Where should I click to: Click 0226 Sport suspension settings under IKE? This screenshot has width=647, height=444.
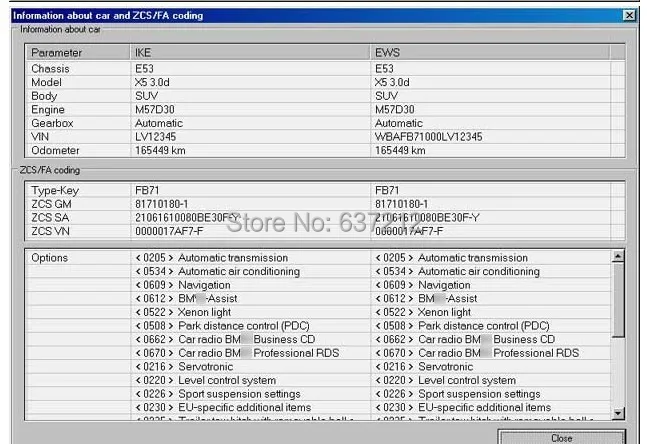pos(218,394)
